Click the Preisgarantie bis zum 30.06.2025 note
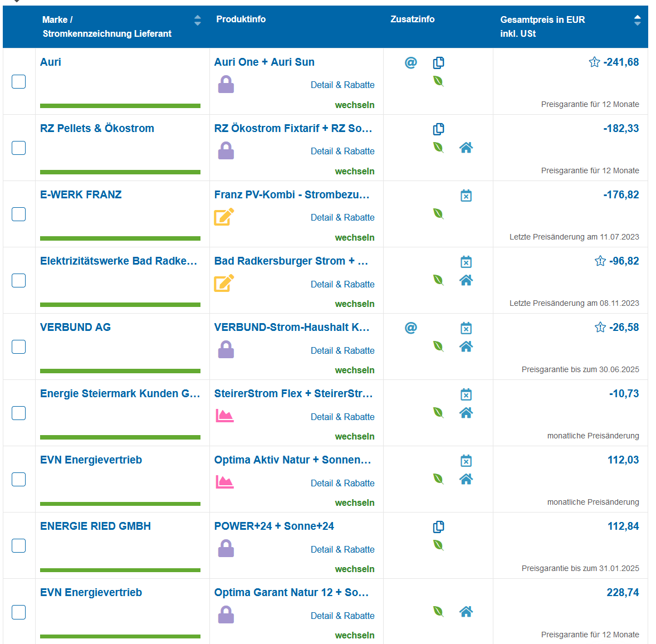Image resolution: width=656 pixels, height=644 pixels. click(580, 369)
